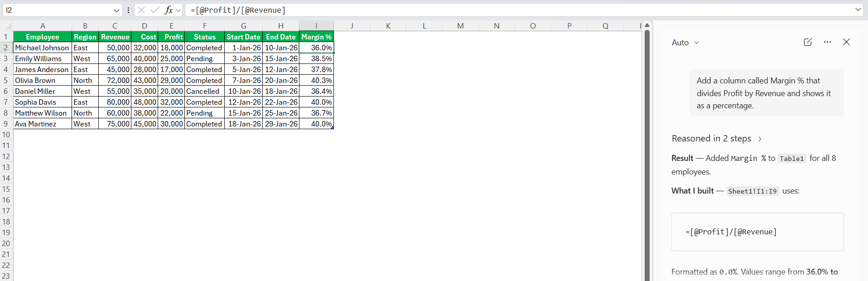The height and width of the screenshot is (281, 868).
Task: Click the formula bar options dots
Action: coord(129,10)
